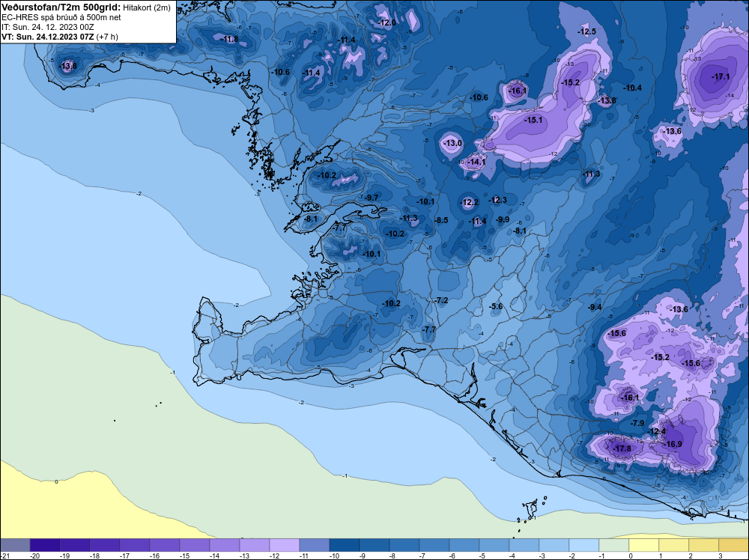The width and height of the screenshot is (749, 560).
Task: Click the -17.1 temperature label
Action: tap(721, 77)
